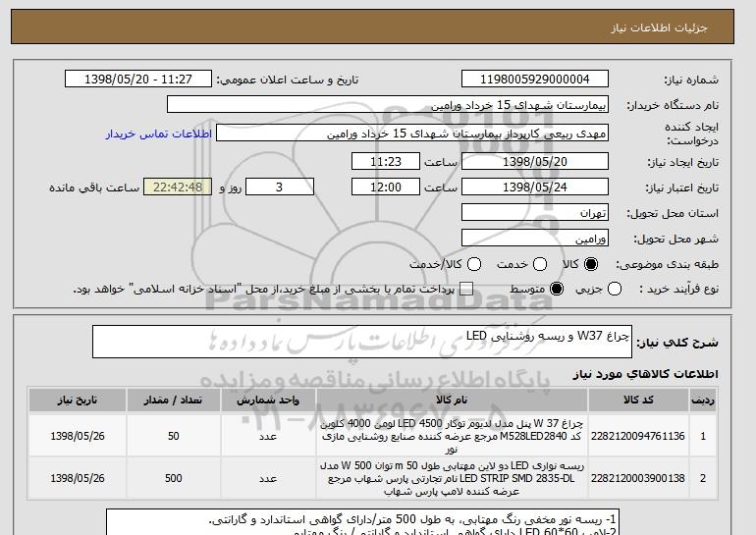This screenshot has height=535, width=756.
Task: Click the public announcement date field 1398/05/20 - 11:27
Action: click(138, 80)
